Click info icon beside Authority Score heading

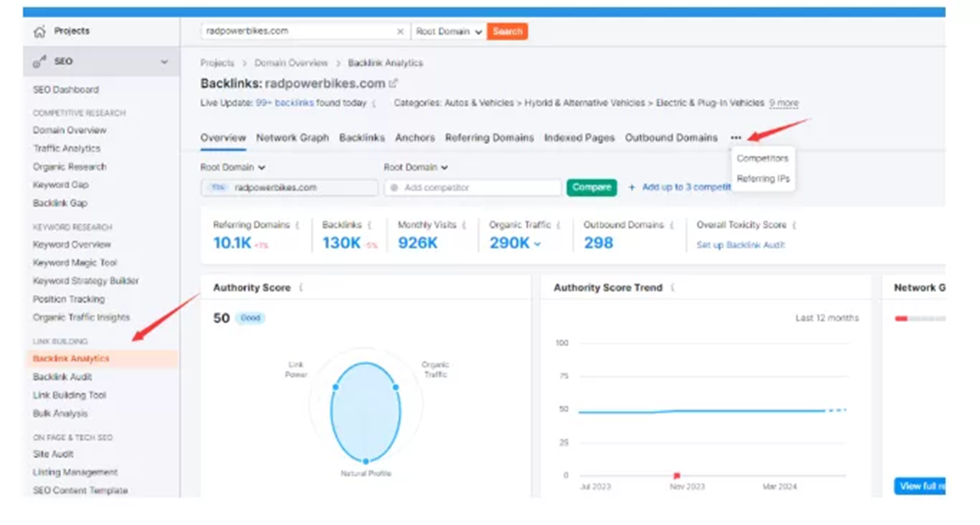[300, 288]
